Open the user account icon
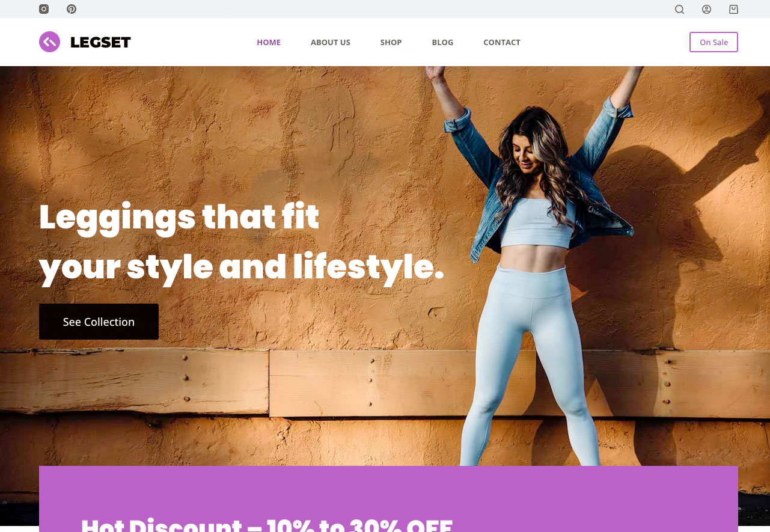Viewport: 770px width, 532px height. 706,9
